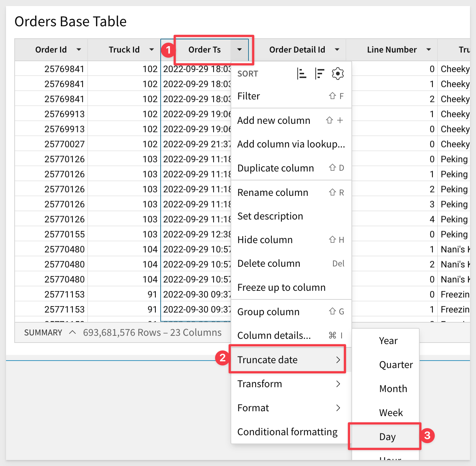This screenshot has width=476, height=466.
Task: Pick Month in truncate date submenu
Action: tap(393, 389)
